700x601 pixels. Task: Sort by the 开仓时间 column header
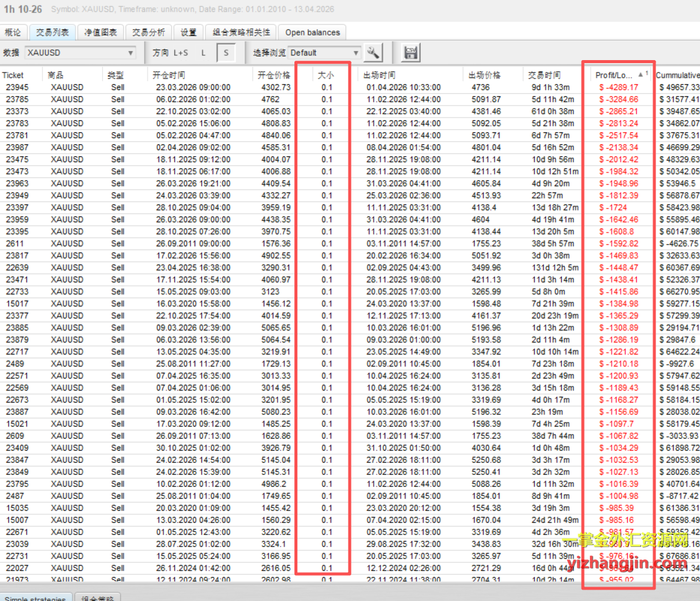pyautogui.click(x=169, y=75)
